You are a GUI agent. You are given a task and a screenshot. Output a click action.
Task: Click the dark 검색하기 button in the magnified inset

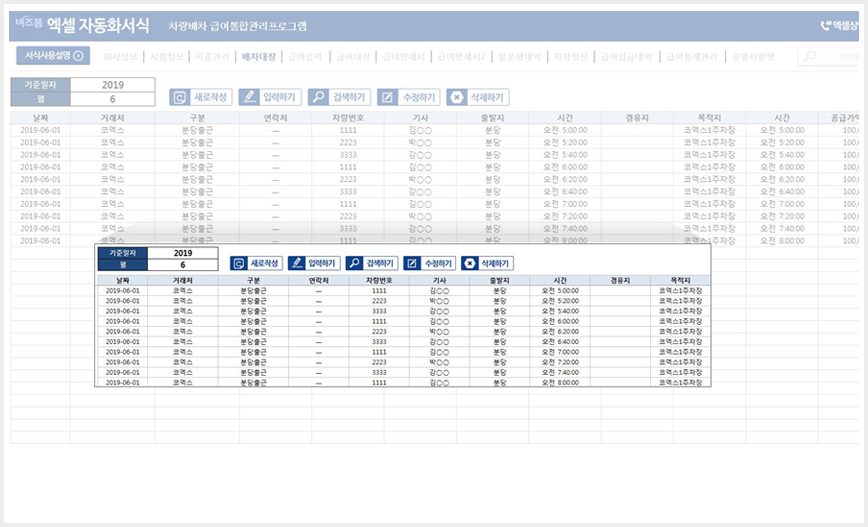(x=372, y=264)
